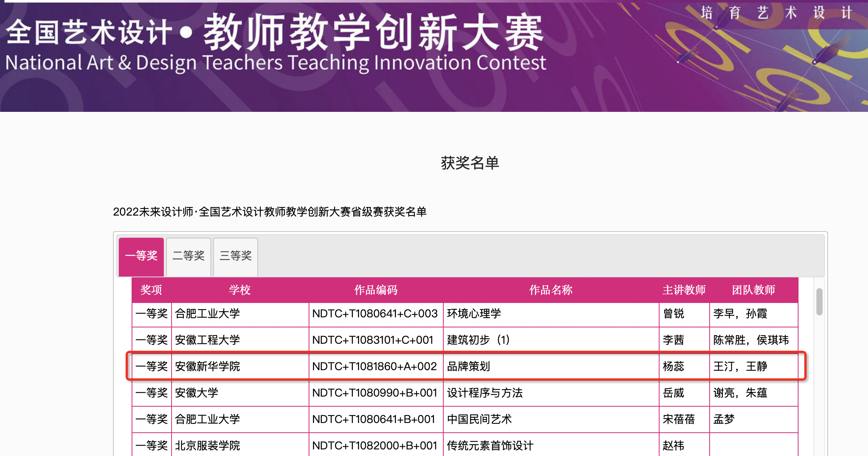
Task: Select the 一等奖 tab
Action: [x=141, y=256]
